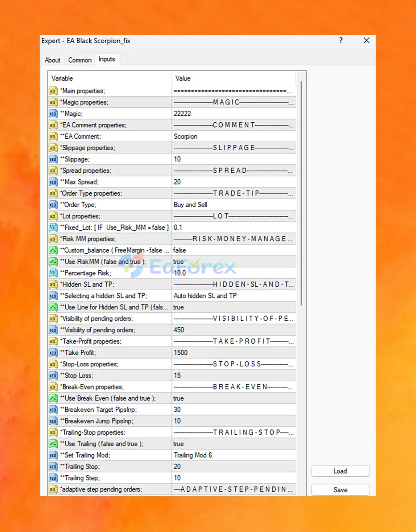Click the double-type icon beside Fixed_Lot

coord(53,228)
